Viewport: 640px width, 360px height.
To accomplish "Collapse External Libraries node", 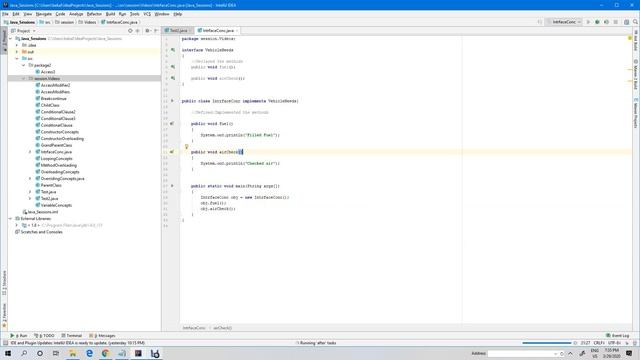I will [11, 218].
